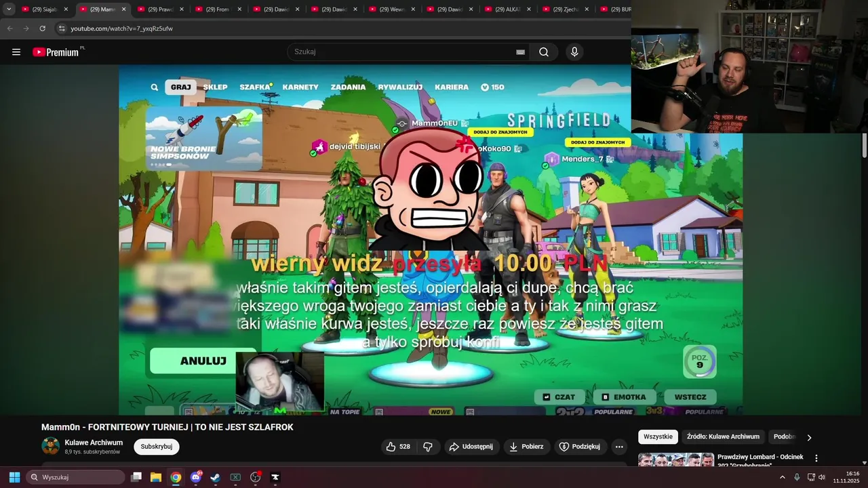Select the Wszystkie filter chip
The height and width of the screenshot is (488, 868).
coord(658,437)
